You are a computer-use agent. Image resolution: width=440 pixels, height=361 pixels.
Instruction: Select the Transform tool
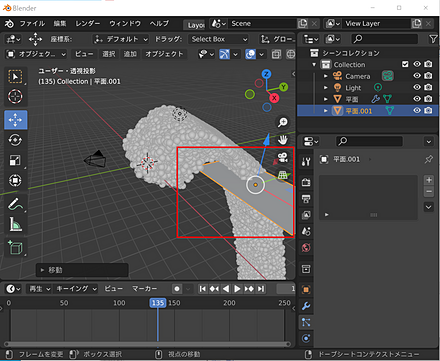coord(15,180)
